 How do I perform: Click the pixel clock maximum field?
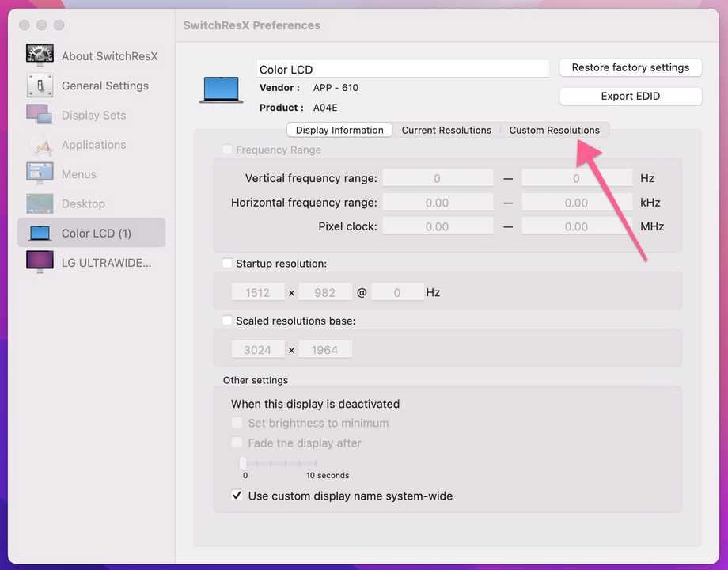tap(577, 226)
